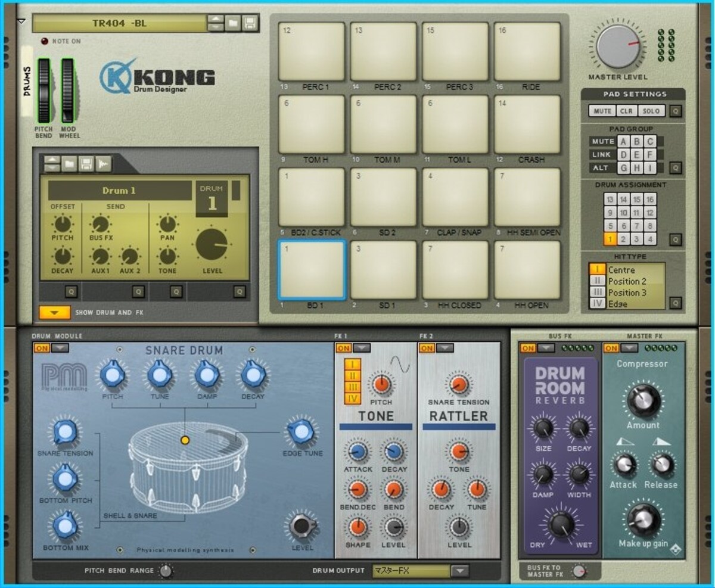715x588 pixels.
Task: Assign the pad to drum 16
Action: tap(651, 200)
